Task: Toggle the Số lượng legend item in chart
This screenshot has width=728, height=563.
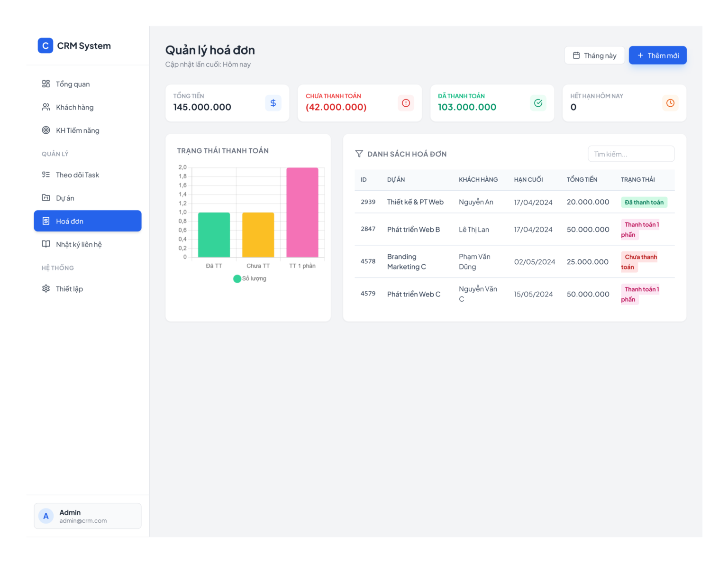Action: tap(250, 278)
